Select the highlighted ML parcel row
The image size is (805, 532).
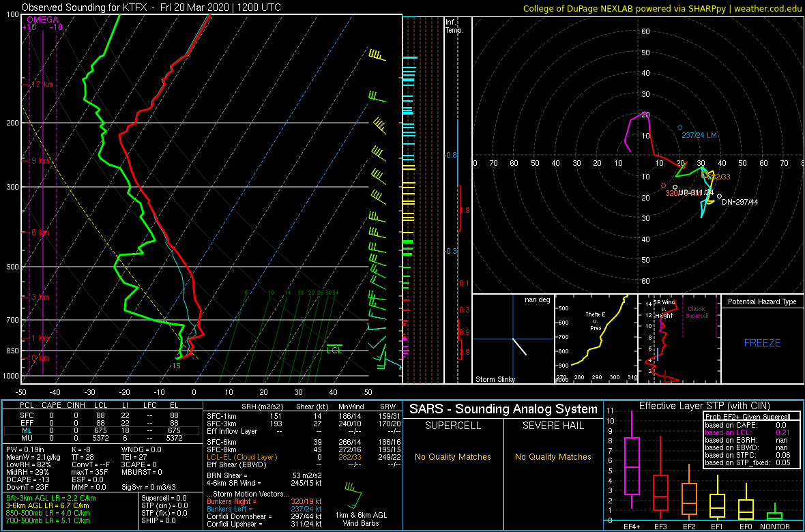pyautogui.click(x=102, y=430)
